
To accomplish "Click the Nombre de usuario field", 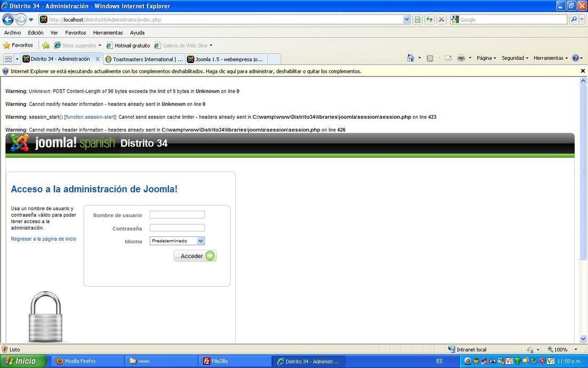I will tap(177, 214).
